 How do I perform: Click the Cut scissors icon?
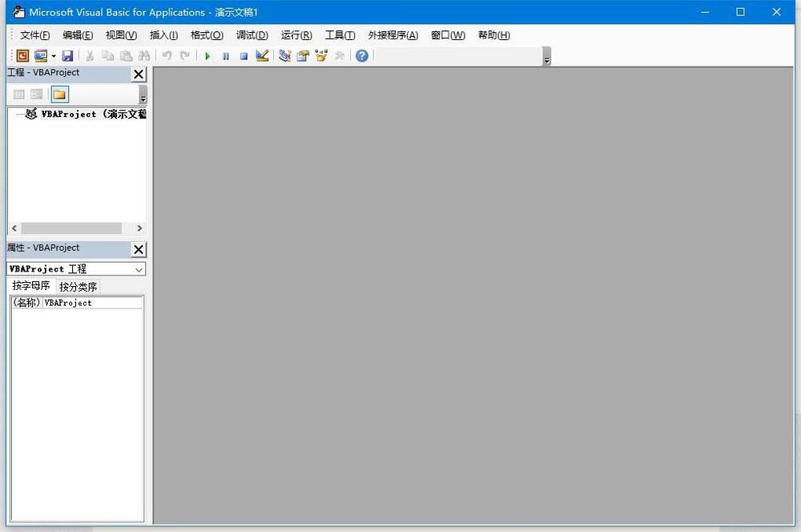pos(90,56)
